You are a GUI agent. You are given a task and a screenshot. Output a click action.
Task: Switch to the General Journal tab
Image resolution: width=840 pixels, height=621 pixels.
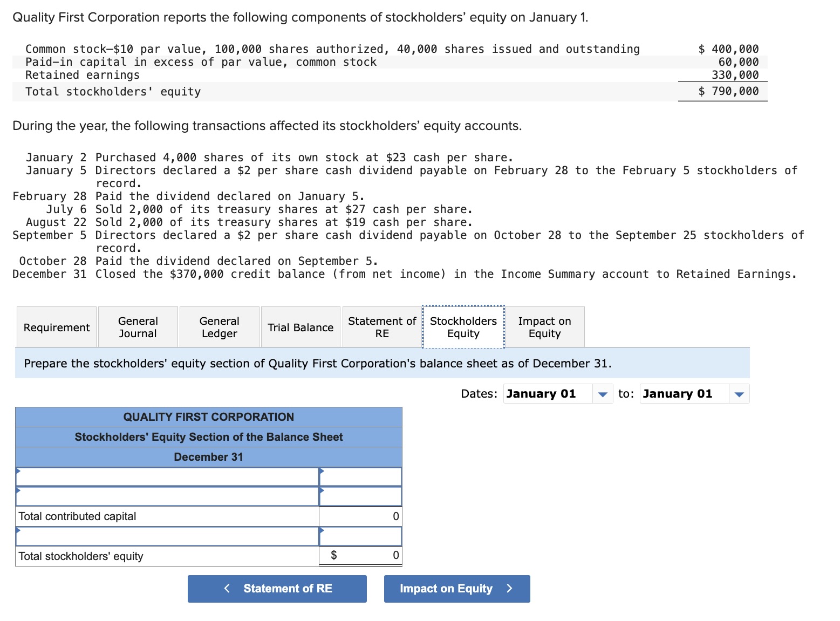pos(138,327)
